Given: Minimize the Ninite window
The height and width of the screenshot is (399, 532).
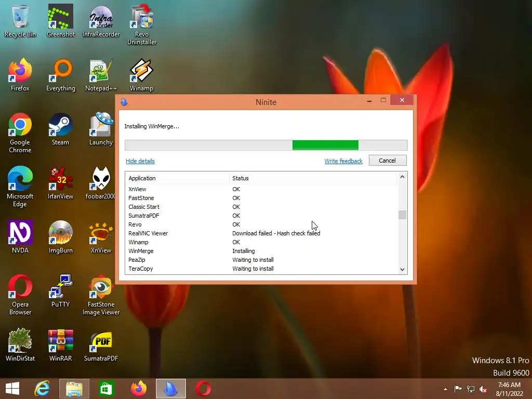Looking at the screenshot, I should click(369, 101).
